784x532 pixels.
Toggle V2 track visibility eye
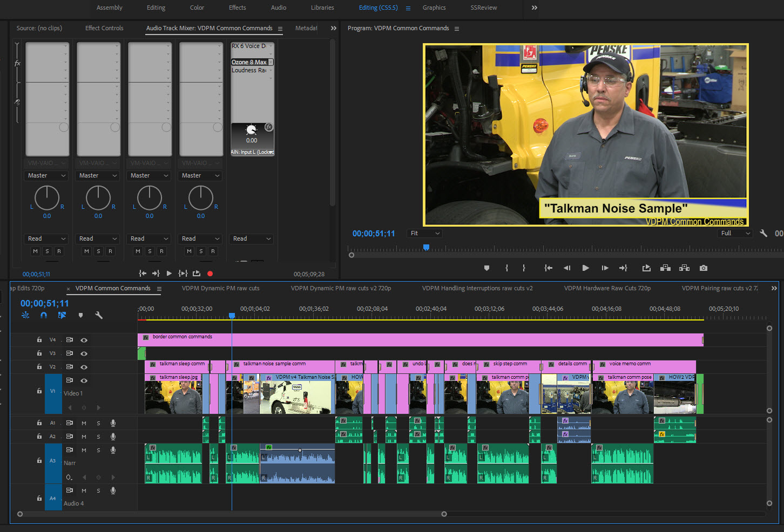point(84,367)
